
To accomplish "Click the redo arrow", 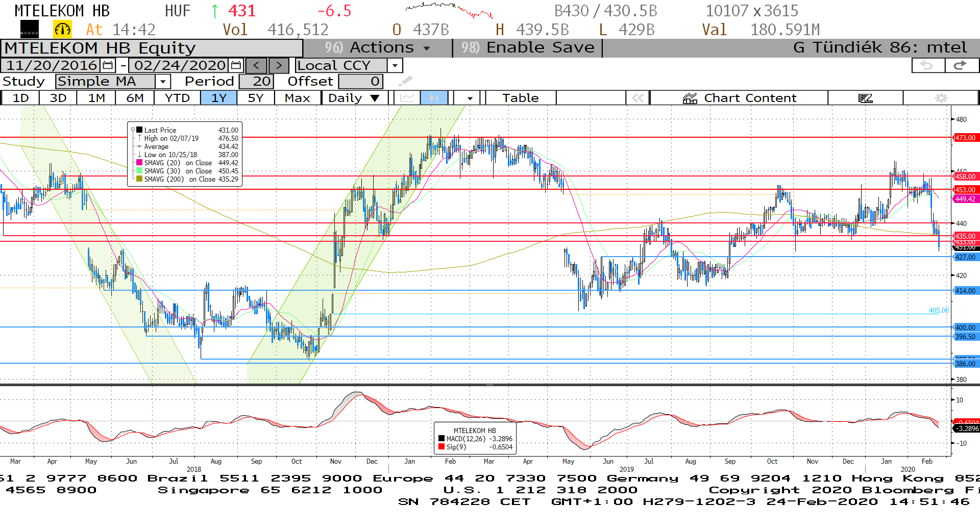I will pos(961,65).
